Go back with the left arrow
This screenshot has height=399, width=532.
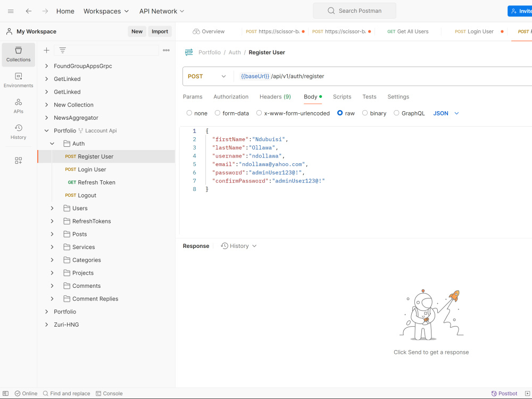coord(29,11)
